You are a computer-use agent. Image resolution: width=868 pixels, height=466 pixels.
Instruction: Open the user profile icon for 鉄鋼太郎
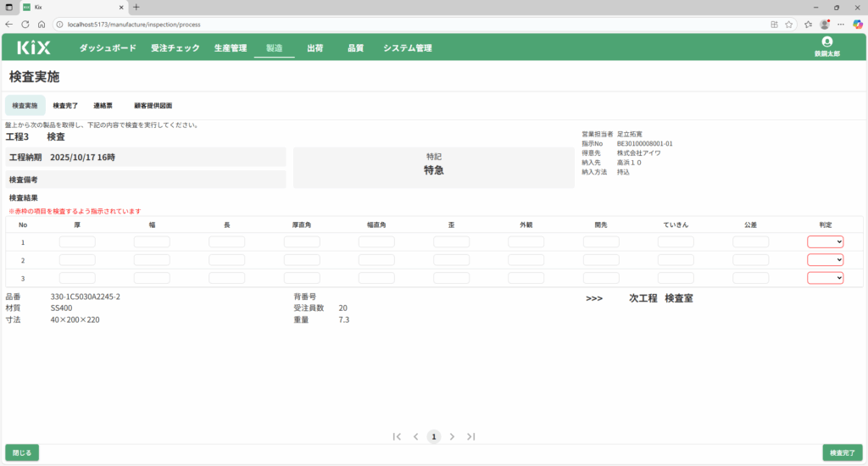[826, 42]
